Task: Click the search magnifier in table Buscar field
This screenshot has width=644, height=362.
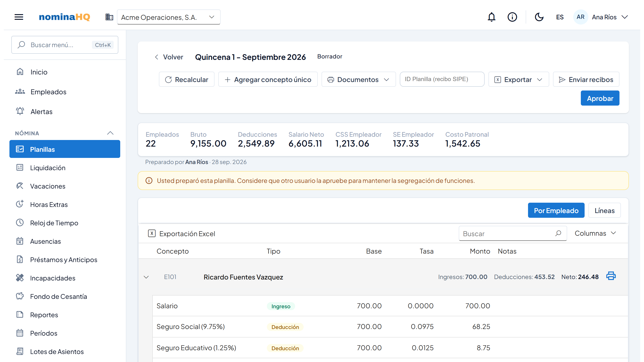Action: pyautogui.click(x=558, y=233)
